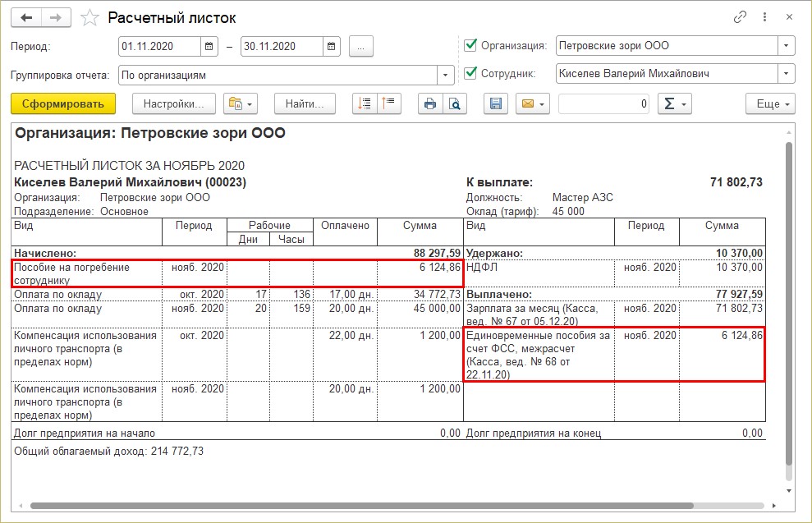This screenshot has width=812, height=523.
Task: Send the report by email envelope icon
Action: (532, 103)
